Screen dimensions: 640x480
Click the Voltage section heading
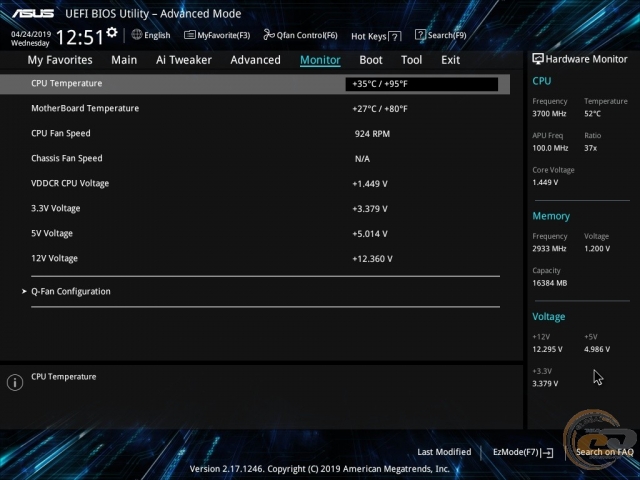tap(549, 317)
